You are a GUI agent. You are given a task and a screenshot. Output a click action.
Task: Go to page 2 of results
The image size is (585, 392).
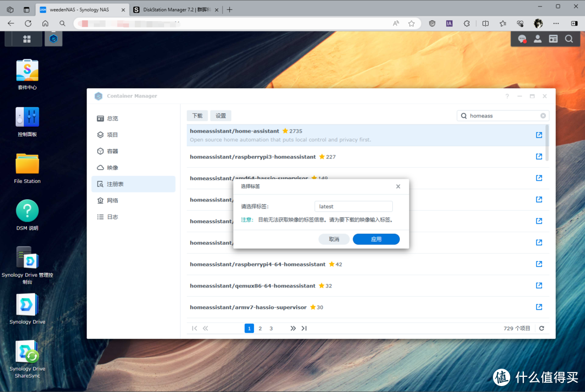pyautogui.click(x=260, y=328)
